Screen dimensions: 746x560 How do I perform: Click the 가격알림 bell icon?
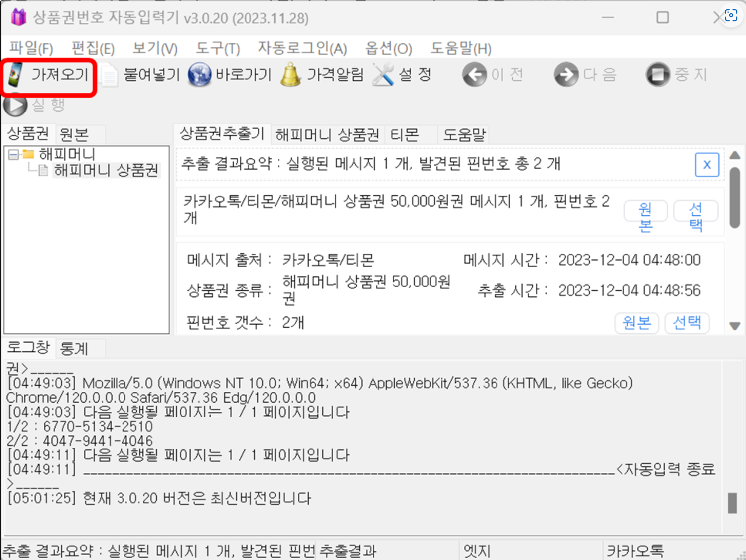click(291, 75)
